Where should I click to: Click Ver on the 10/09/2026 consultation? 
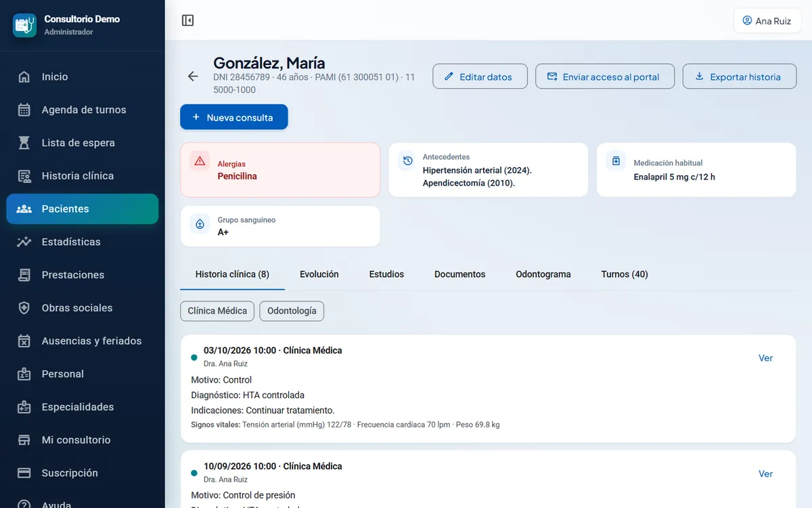tap(765, 474)
